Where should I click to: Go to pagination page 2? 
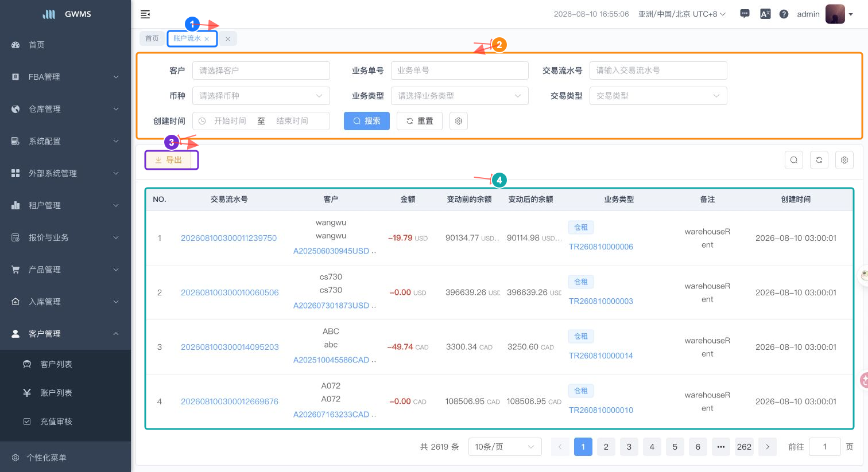pyautogui.click(x=606, y=447)
